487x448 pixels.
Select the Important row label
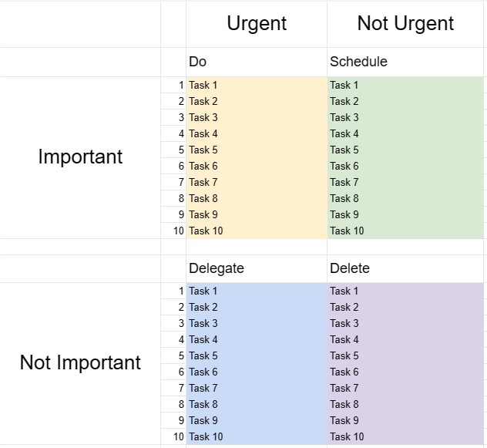coord(80,157)
